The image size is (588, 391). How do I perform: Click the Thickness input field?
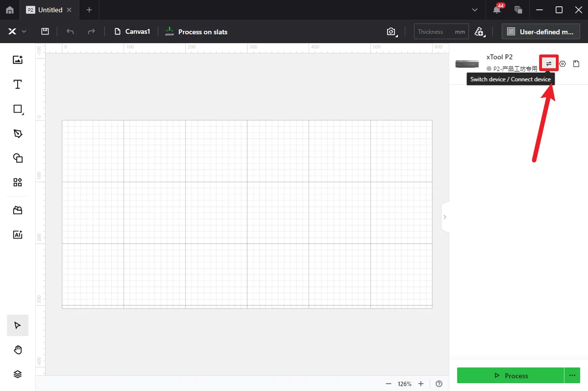point(441,32)
